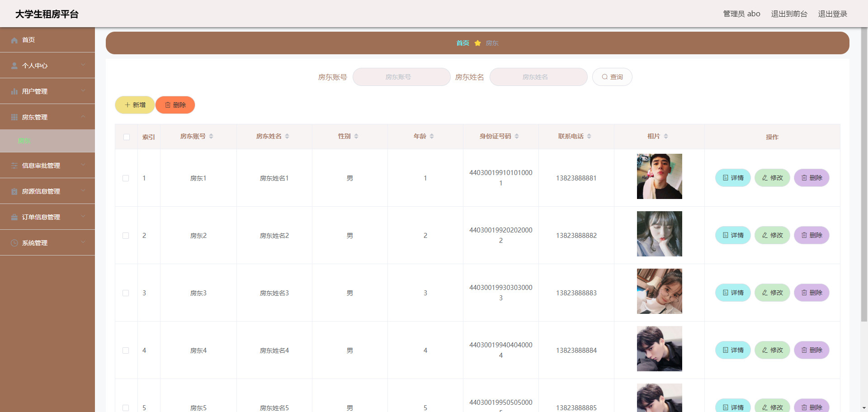
Task: Click the briefcase icon beside 订单信息管理
Action: (14, 218)
